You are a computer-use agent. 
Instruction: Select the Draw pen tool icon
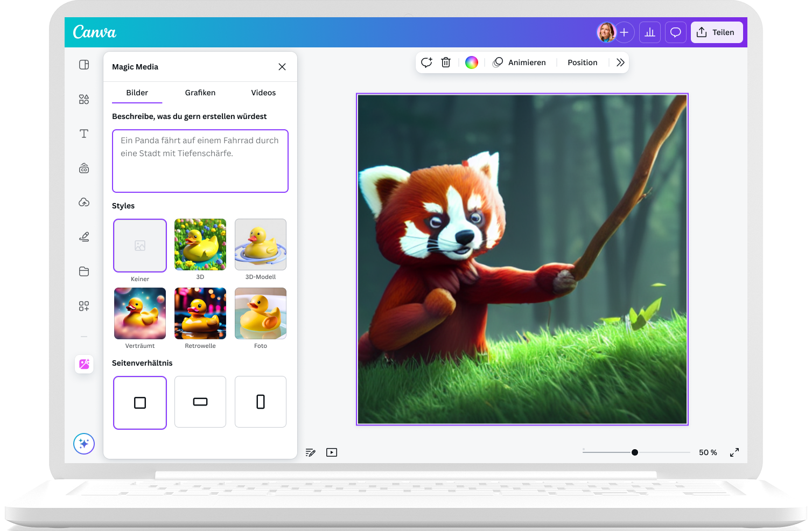[x=84, y=237]
